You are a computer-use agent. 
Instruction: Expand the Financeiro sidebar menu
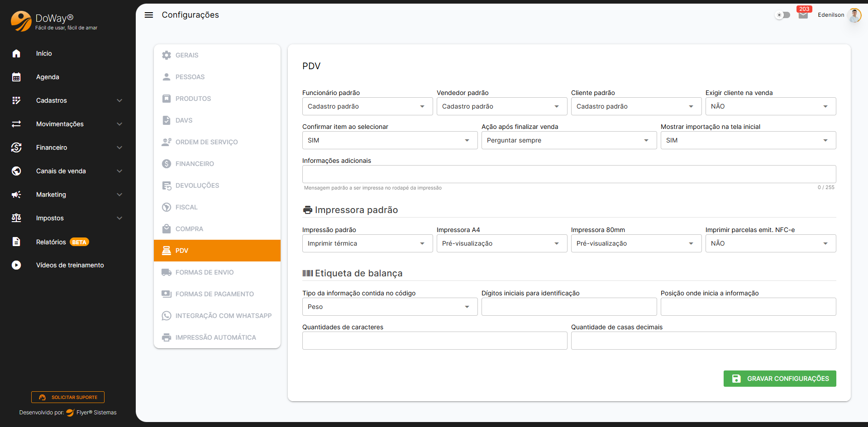pyautogui.click(x=68, y=147)
